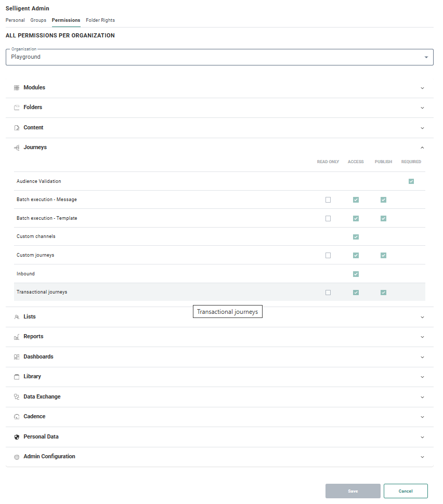Click the Reports section chart icon
Viewport: 443px width, 504px height.
[x=17, y=337]
